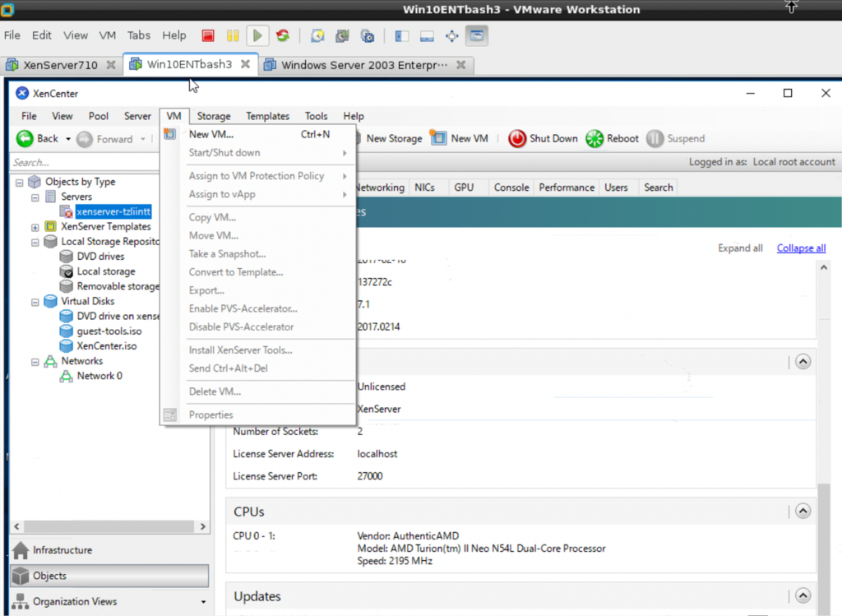Select the DVD drives tree item
The width and height of the screenshot is (842, 616).
pos(100,256)
